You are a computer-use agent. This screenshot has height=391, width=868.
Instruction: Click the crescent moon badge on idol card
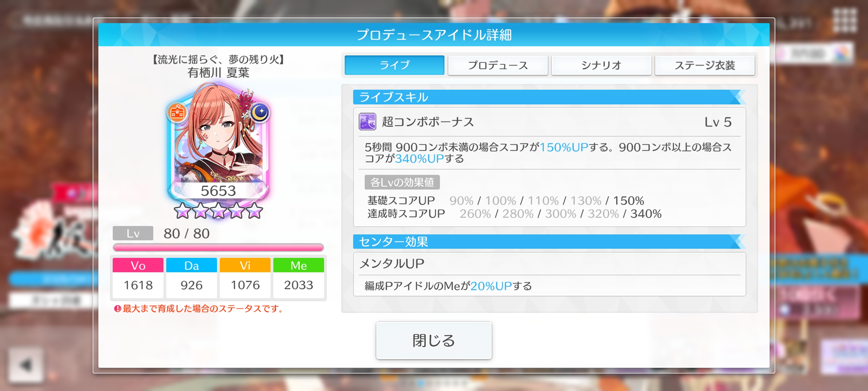point(260,112)
